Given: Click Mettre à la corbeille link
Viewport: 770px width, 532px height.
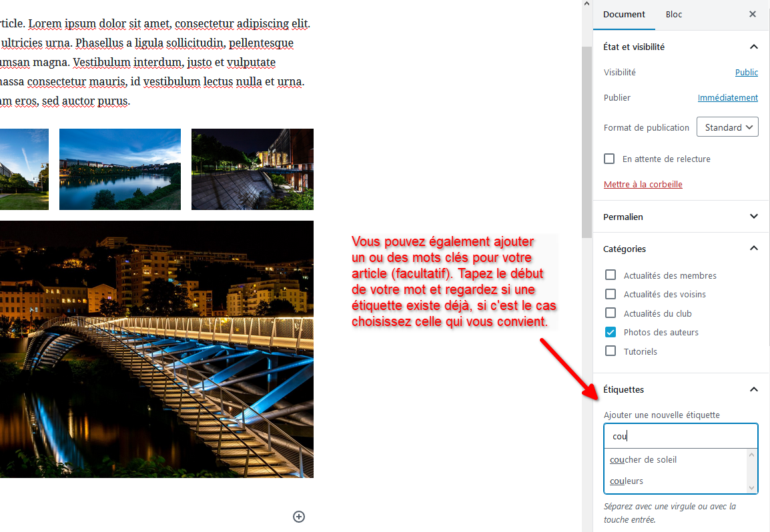Looking at the screenshot, I should click(x=643, y=184).
